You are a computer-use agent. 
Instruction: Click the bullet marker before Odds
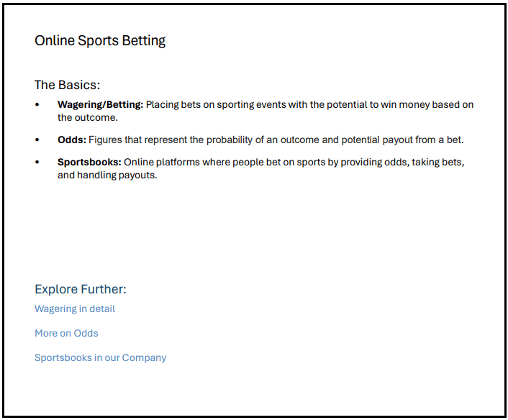pyautogui.click(x=37, y=140)
